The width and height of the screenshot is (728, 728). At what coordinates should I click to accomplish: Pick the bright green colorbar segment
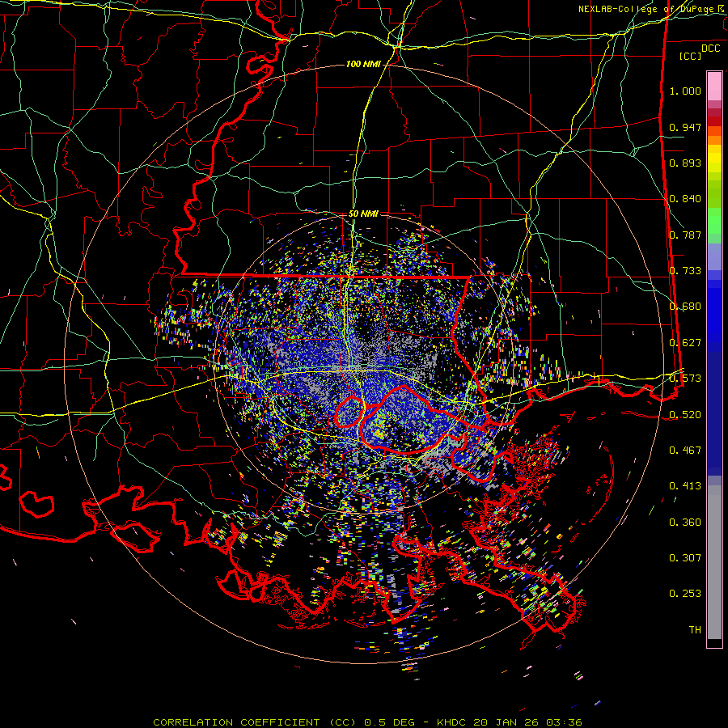click(x=714, y=221)
